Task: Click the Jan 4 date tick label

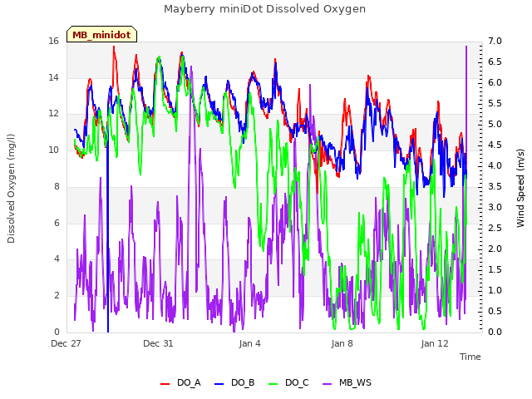Action: [x=249, y=343]
